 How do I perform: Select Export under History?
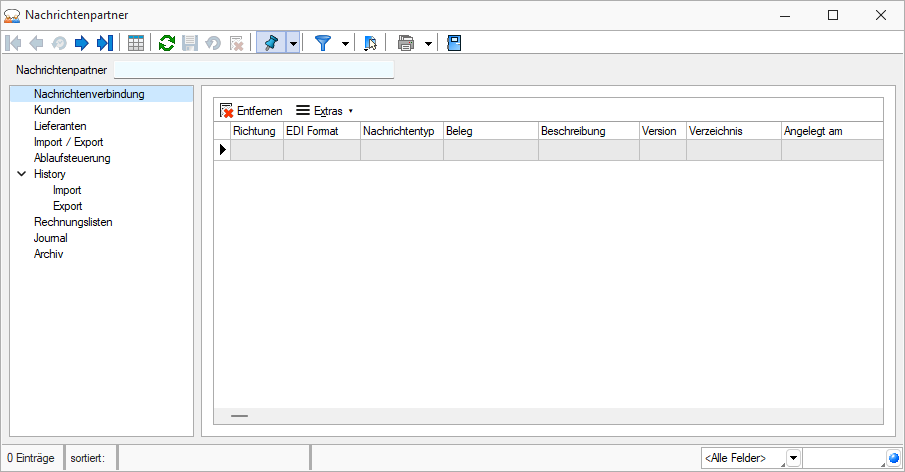coord(68,206)
